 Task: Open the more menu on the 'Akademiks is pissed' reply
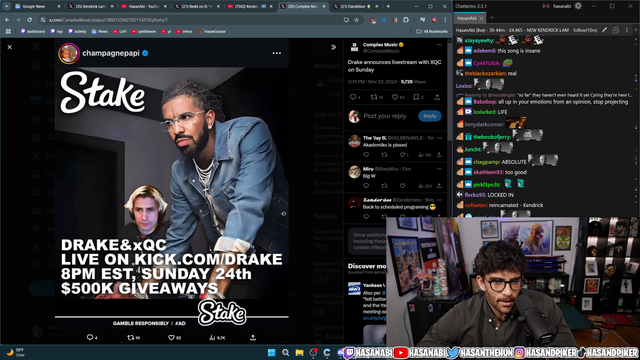point(439,138)
